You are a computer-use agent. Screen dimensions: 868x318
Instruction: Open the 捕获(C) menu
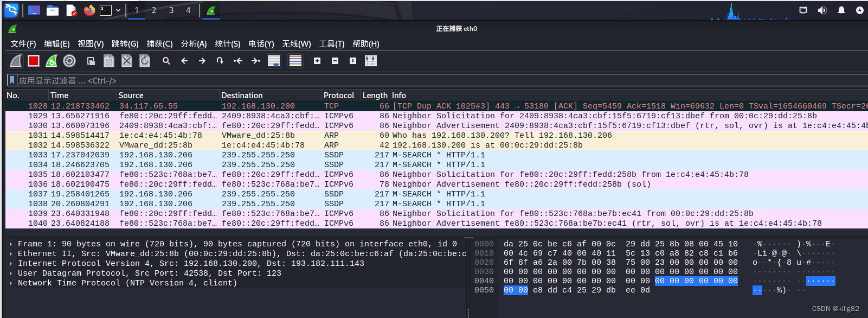tap(159, 44)
